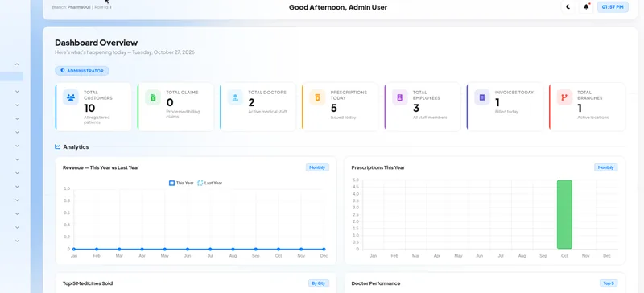Open notifications via the bell icon
This screenshot has width=644, height=293.
coord(586,7)
